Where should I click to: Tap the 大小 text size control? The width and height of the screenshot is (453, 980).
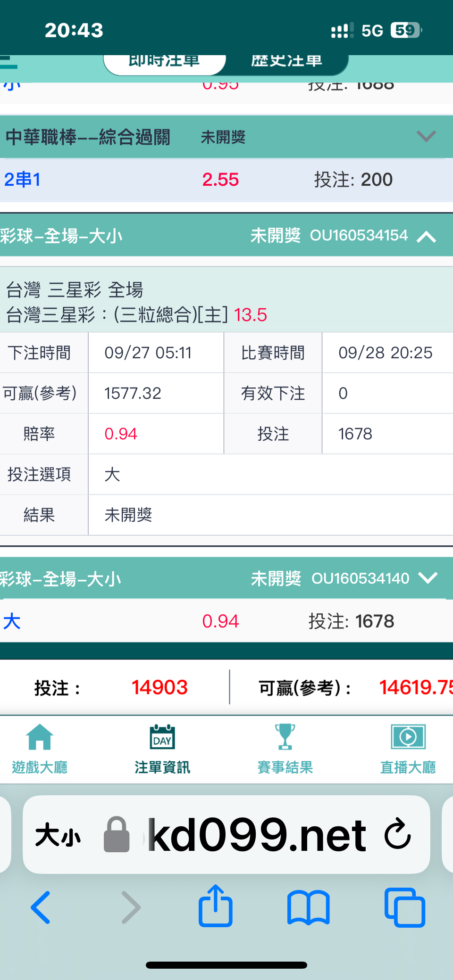pos(58,835)
